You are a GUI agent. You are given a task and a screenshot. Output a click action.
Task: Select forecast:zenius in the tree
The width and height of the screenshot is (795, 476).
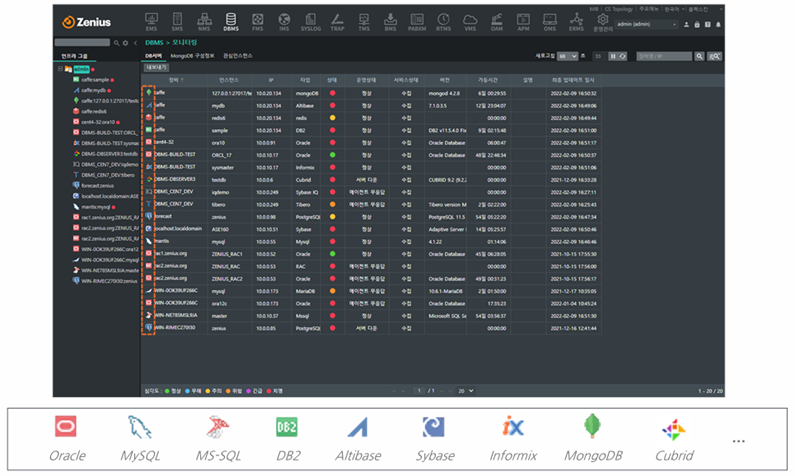click(97, 186)
